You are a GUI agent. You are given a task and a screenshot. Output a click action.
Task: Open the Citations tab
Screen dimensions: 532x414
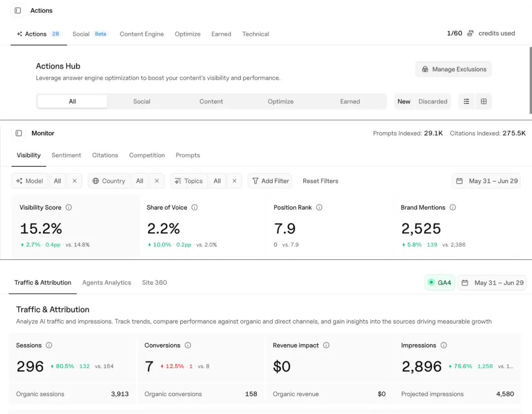(105, 155)
